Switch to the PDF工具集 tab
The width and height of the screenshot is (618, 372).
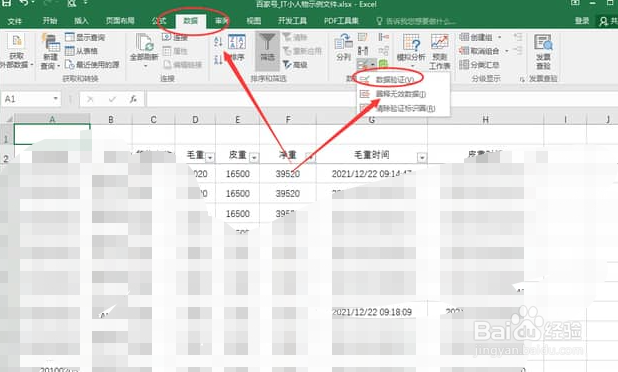341,20
